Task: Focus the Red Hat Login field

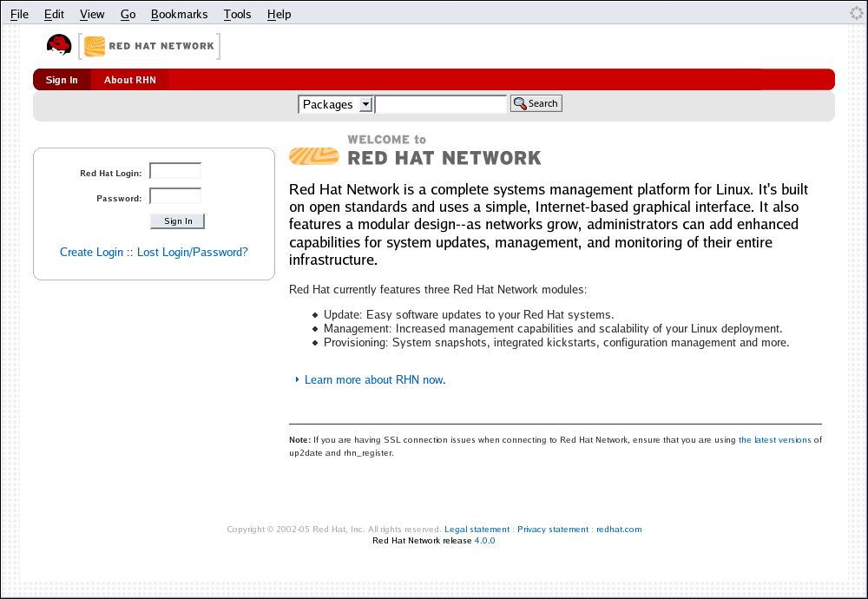Action: tap(175, 171)
